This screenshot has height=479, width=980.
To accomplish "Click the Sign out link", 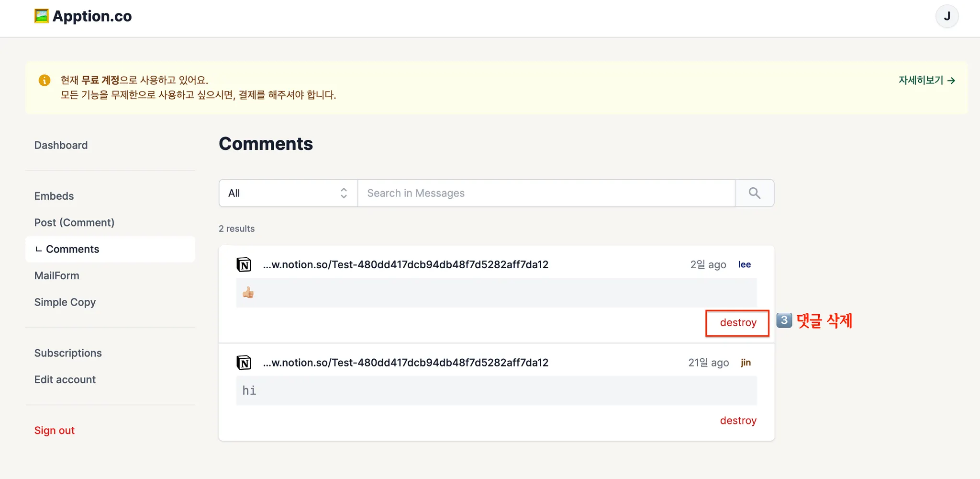I will point(55,431).
